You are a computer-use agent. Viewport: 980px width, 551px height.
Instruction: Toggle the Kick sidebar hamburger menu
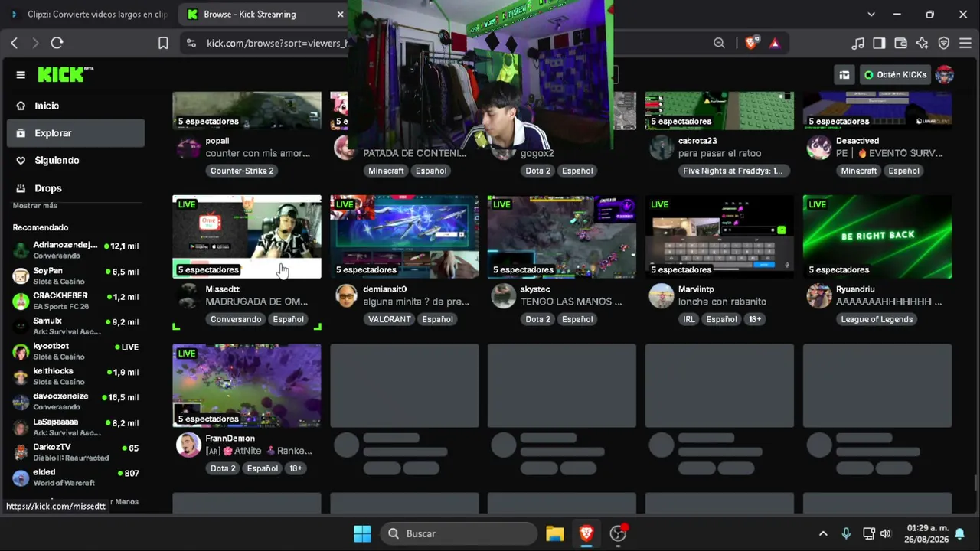21,75
